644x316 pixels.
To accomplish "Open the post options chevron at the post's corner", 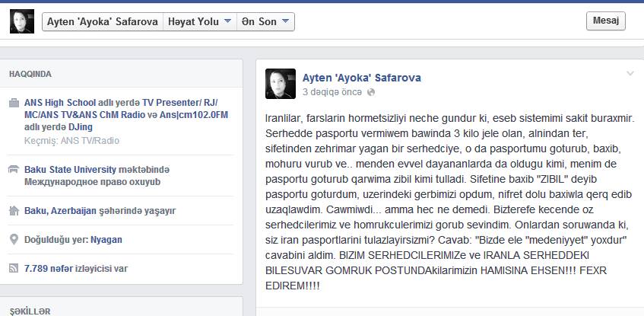I will tap(630, 74).
